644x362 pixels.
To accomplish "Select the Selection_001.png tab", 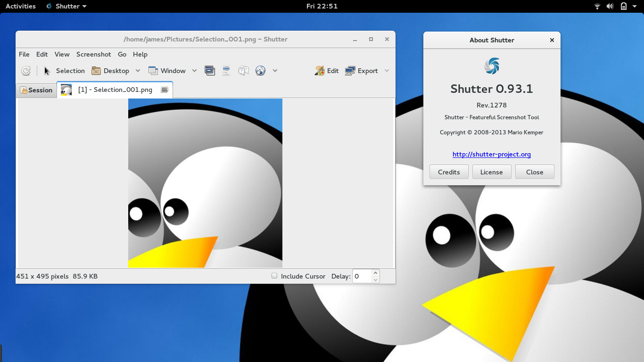I will pyautogui.click(x=115, y=90).
